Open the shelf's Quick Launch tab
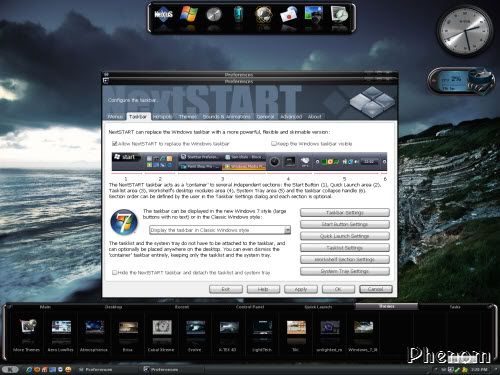Image resolution: width=500 pixels, height=375 pixels. pos(318,307)
